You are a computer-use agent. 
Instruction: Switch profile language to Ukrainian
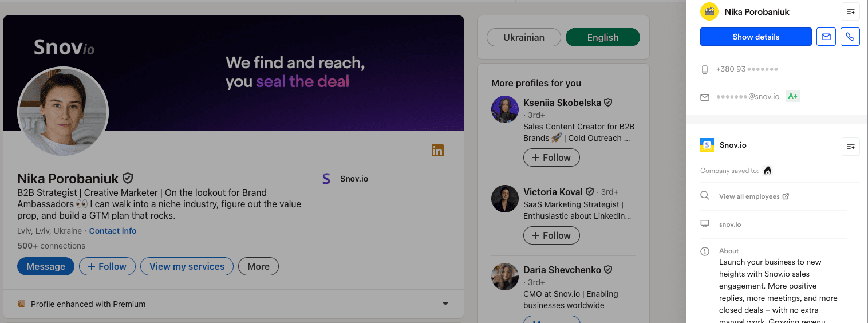coord(523,37)
